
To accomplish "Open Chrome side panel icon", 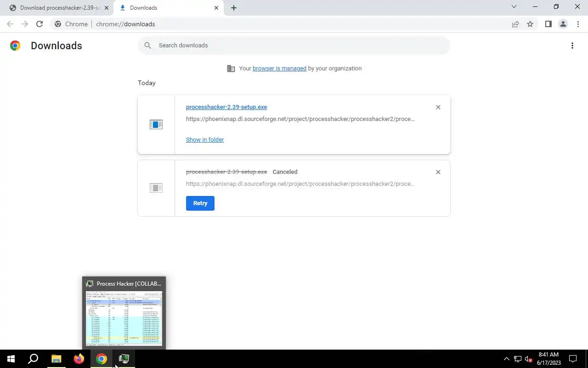I will (x=548, y=24).
